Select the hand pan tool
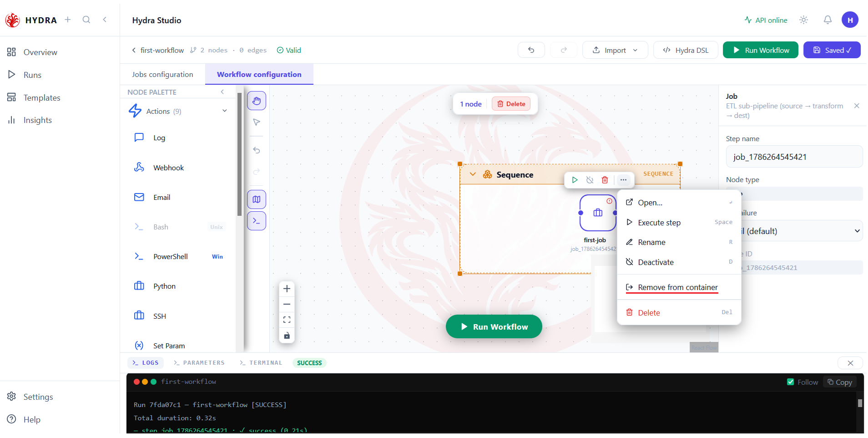Image resolution: width=868 pixels, height=438 pixels. [x=257, y=101]
